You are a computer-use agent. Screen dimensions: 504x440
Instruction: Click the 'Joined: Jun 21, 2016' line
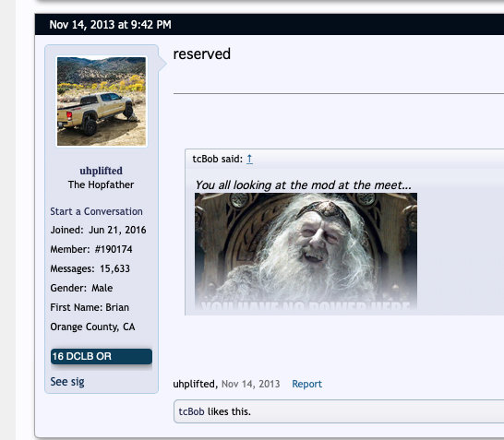(98, 230)
